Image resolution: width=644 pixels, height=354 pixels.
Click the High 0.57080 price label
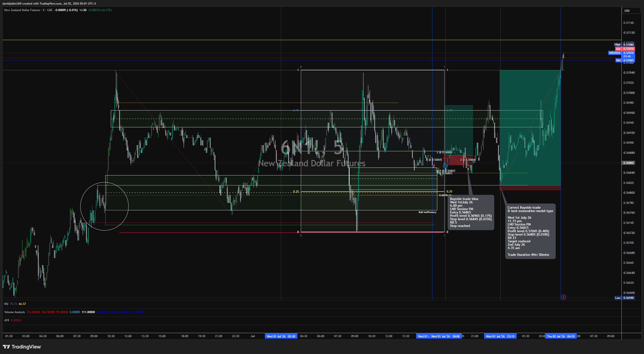624,45
